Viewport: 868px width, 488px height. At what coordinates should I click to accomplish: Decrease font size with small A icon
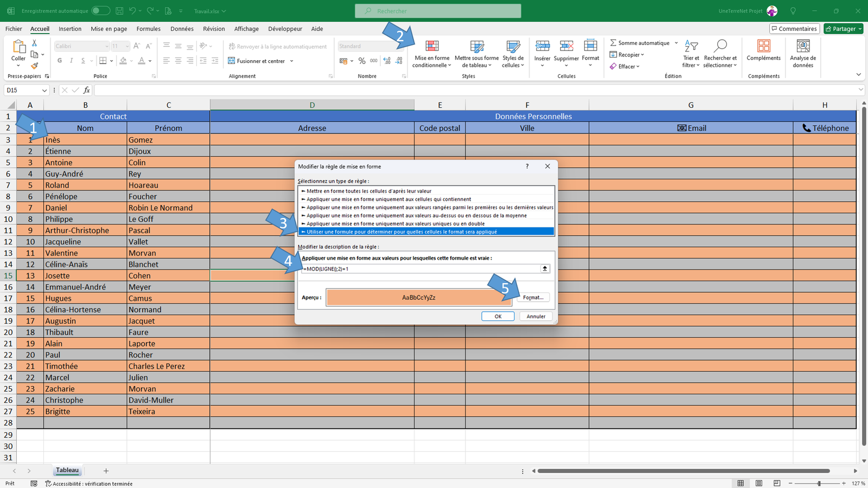tap(149, 46)
